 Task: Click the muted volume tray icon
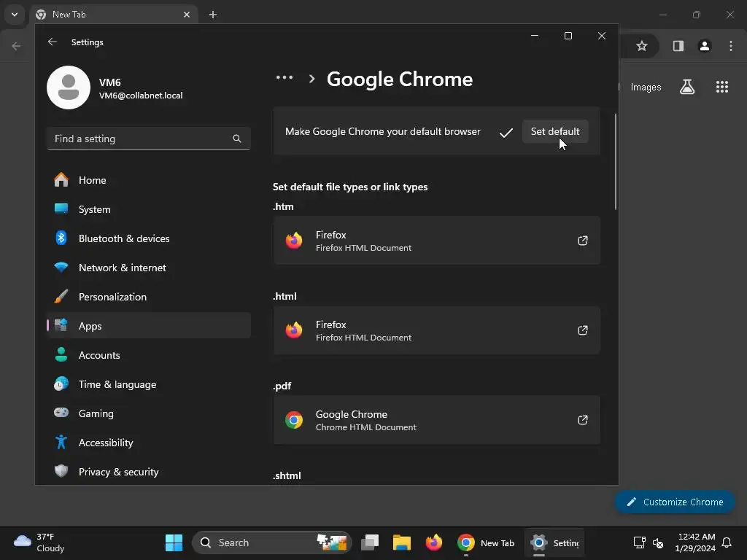[x=658, y=542]
